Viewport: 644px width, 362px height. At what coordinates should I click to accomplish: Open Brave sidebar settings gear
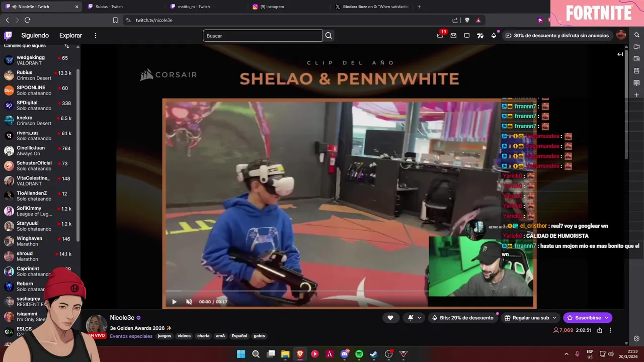[x=636, y=338]
